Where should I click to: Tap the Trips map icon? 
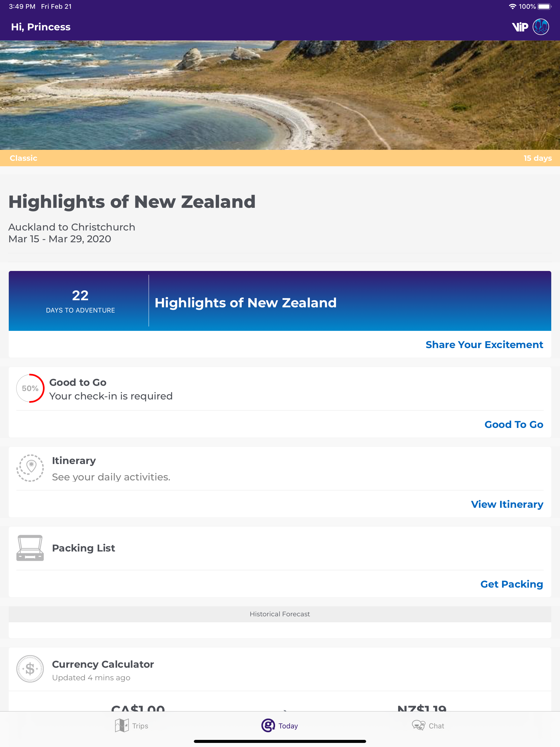pyautogui.click(x=122, y=725)
